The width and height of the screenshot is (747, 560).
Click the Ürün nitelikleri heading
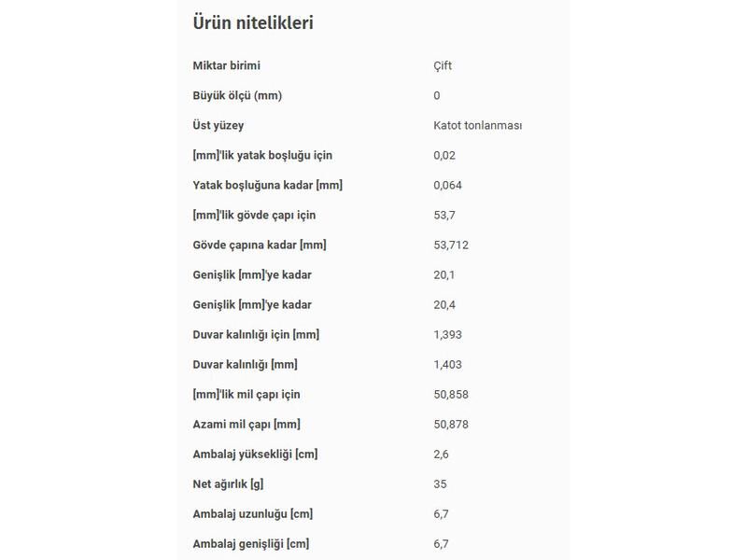253,22
